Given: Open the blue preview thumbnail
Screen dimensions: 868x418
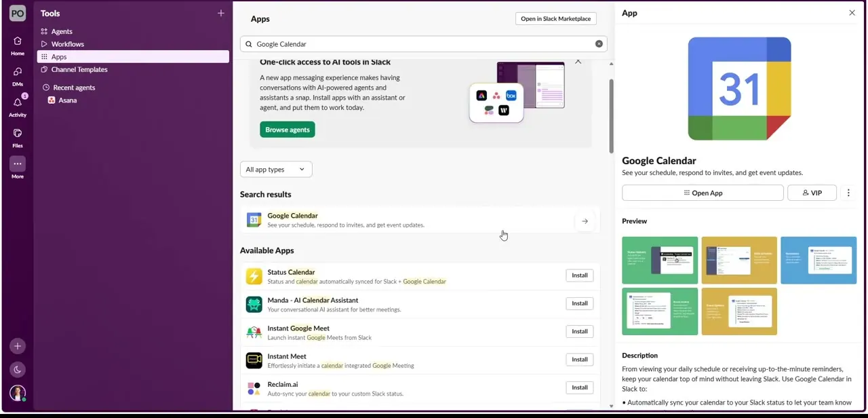Looking at the screenshot, I should coord(818,261).
